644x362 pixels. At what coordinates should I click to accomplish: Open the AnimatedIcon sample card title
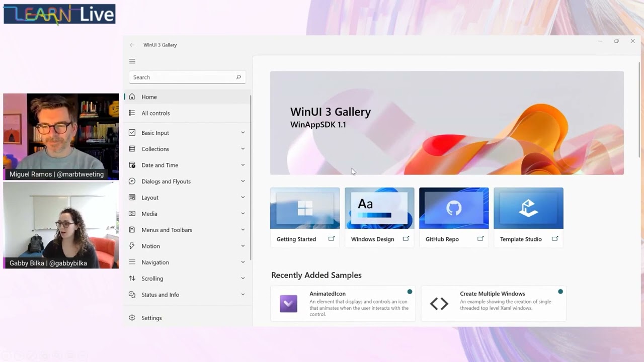pyautogui.click(x=328, y=294)
